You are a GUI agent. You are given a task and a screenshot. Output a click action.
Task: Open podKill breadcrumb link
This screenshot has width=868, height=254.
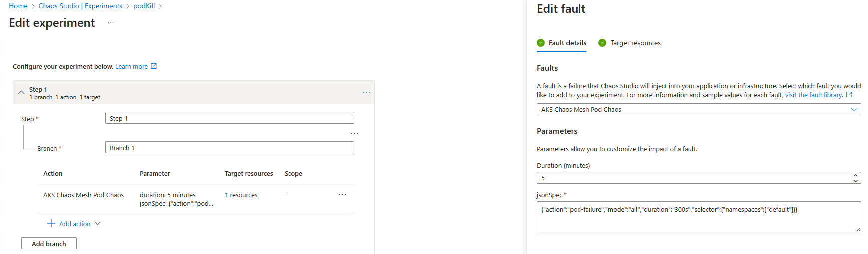pyautogui.click(x=144, y=6)
